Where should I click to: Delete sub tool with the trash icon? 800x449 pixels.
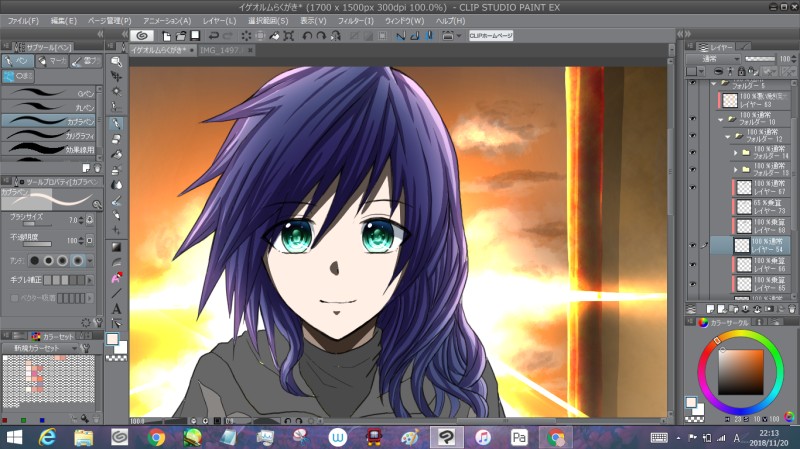pos(96,168)
